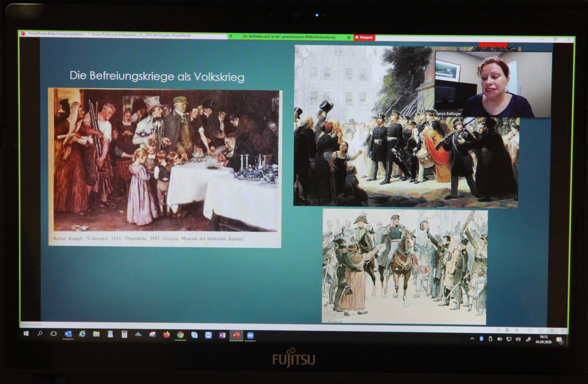Click the red Stoppen screen share button
This screenshot has width=588, height=384.
(x=364, y=37)
